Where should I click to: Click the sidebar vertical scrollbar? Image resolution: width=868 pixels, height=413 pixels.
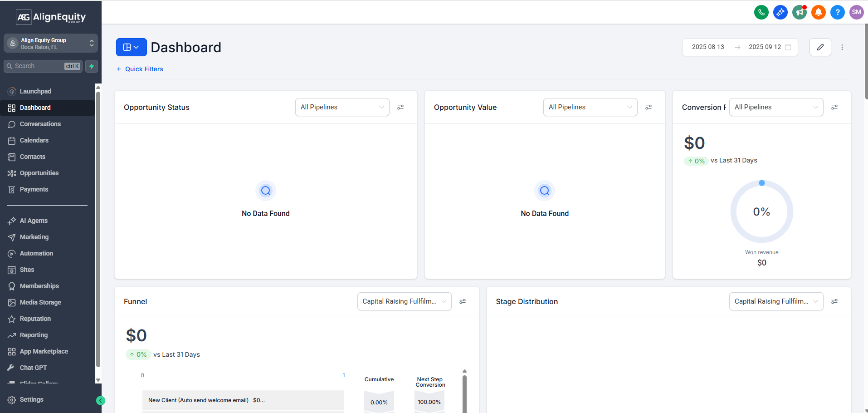[x=98, y=227]
